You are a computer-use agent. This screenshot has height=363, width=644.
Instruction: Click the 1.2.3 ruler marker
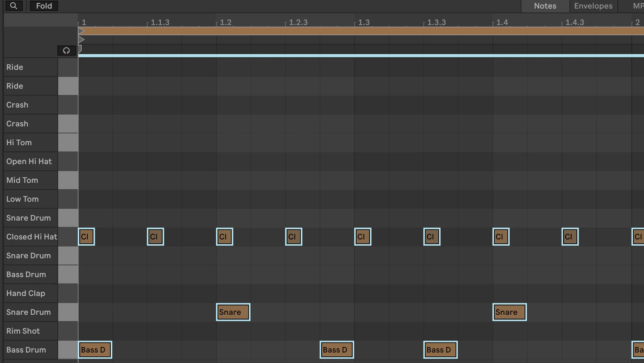[x=298, y=22]
